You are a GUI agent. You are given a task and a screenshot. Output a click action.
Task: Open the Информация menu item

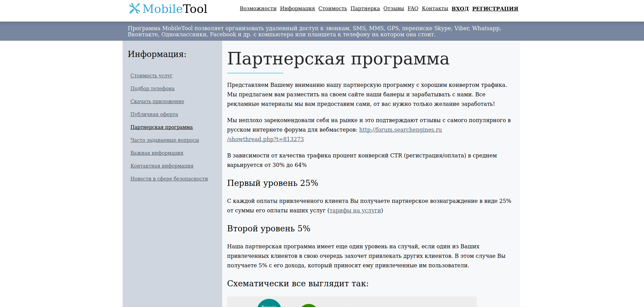click(x=298, y=8)
